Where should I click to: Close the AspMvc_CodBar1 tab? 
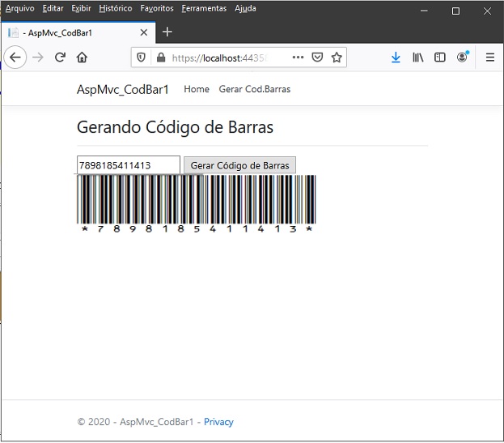click(144, 32)
